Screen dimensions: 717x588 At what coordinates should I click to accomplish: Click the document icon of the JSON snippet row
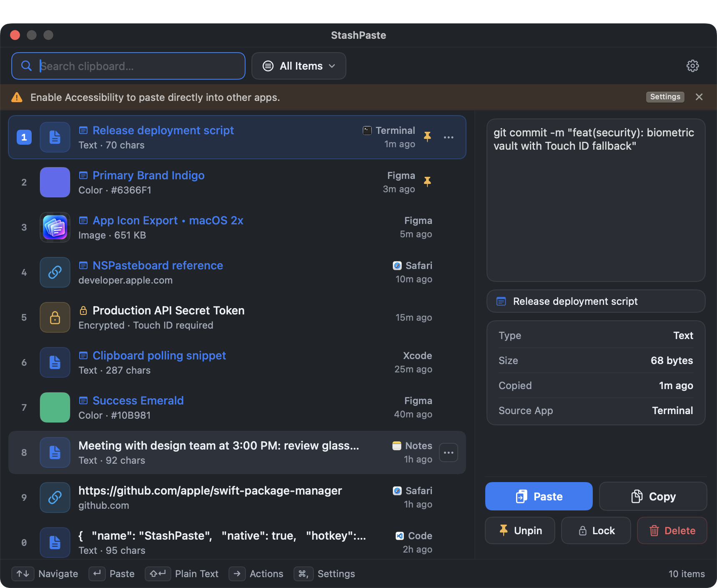(x=55, y=543)
